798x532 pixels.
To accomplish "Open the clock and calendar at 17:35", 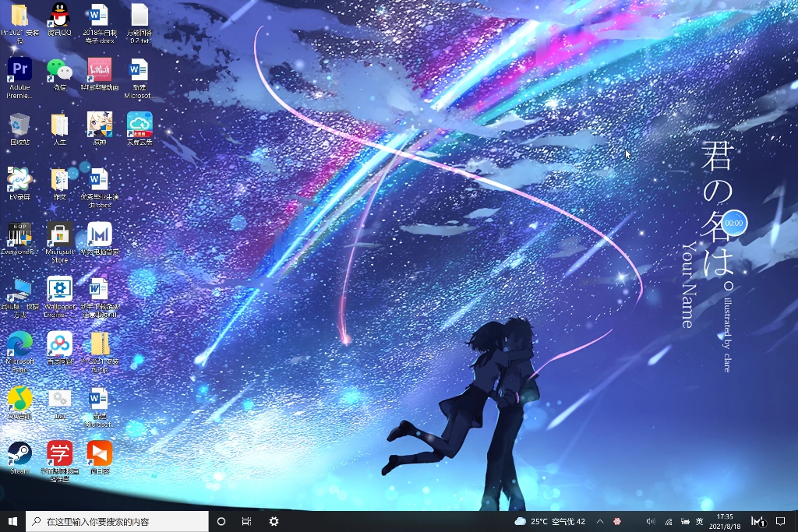I will pos(725,521).
